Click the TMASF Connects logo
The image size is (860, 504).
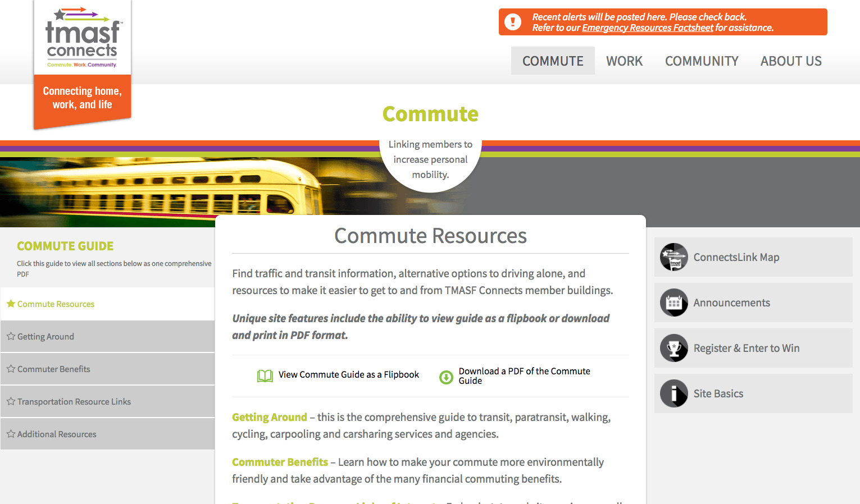point(82,38)
